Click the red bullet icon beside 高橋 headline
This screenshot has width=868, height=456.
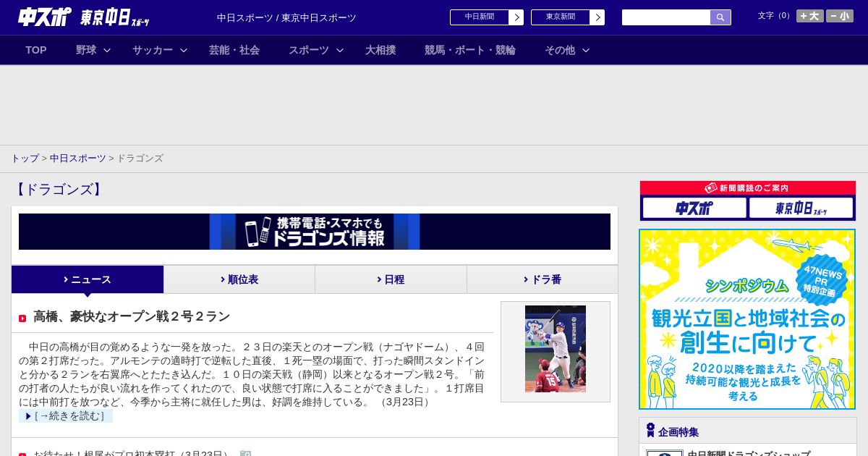(22, 318)
